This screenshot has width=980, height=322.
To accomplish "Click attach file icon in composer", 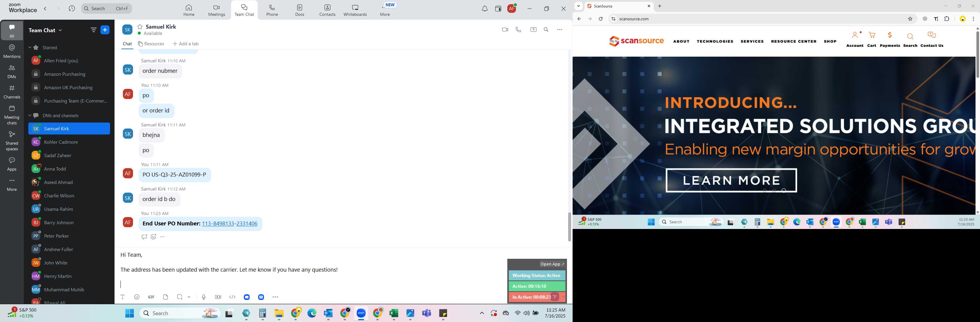I will (166, 297).
